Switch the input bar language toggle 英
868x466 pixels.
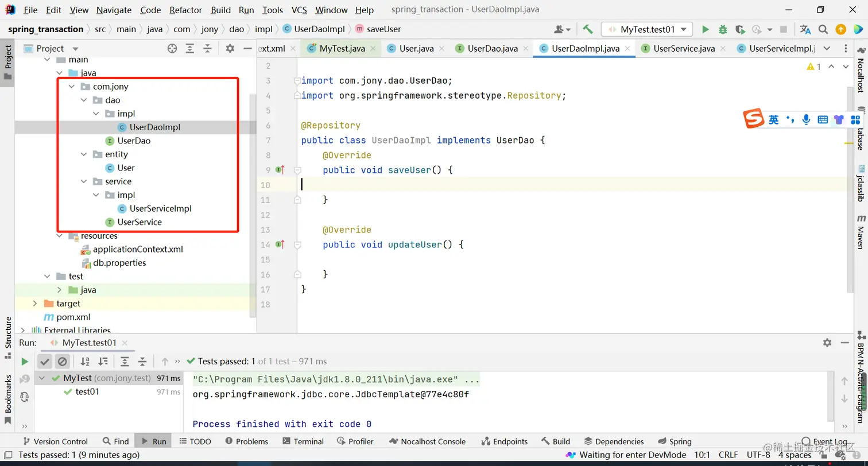tap(774, 119)
